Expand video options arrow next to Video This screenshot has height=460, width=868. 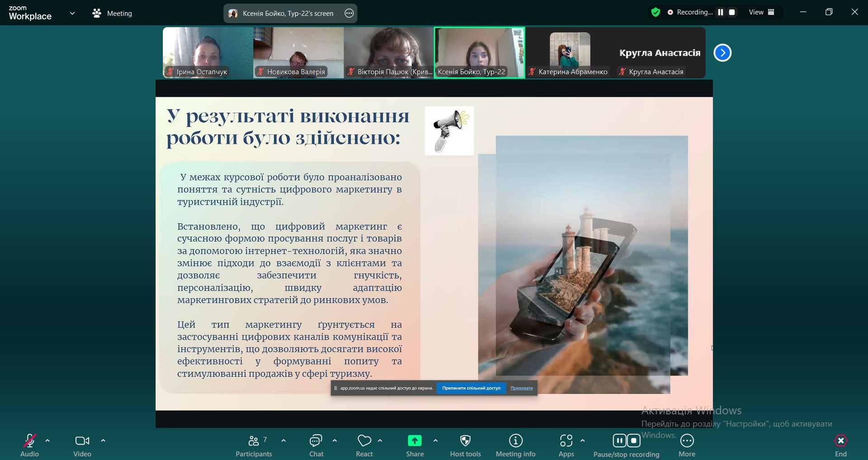(x=103, y=441)
